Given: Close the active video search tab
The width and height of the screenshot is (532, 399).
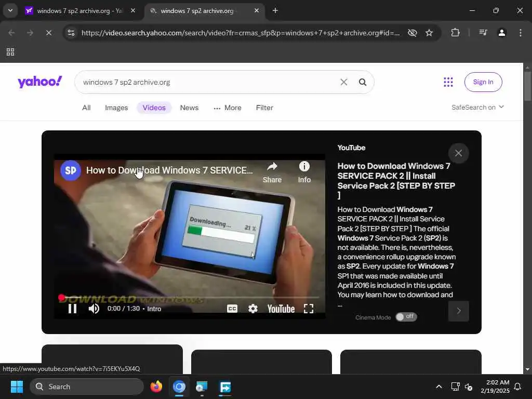Looking at the screenshot, I should coord(257,10).
